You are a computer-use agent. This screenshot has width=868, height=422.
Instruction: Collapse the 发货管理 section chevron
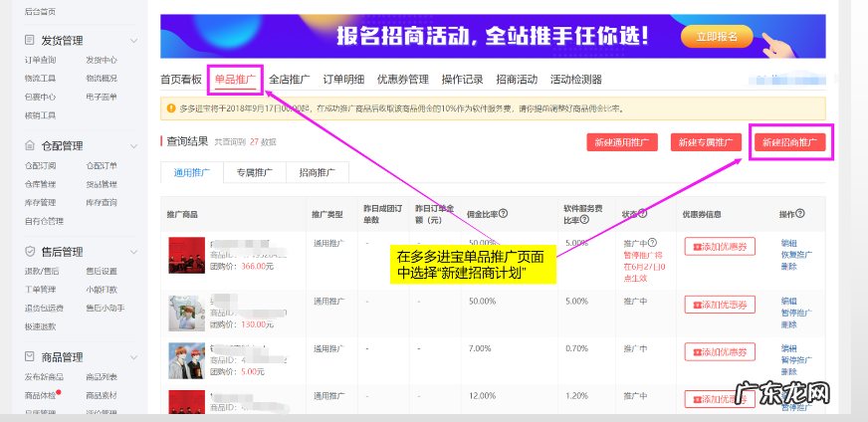click(x=133, y=41)
